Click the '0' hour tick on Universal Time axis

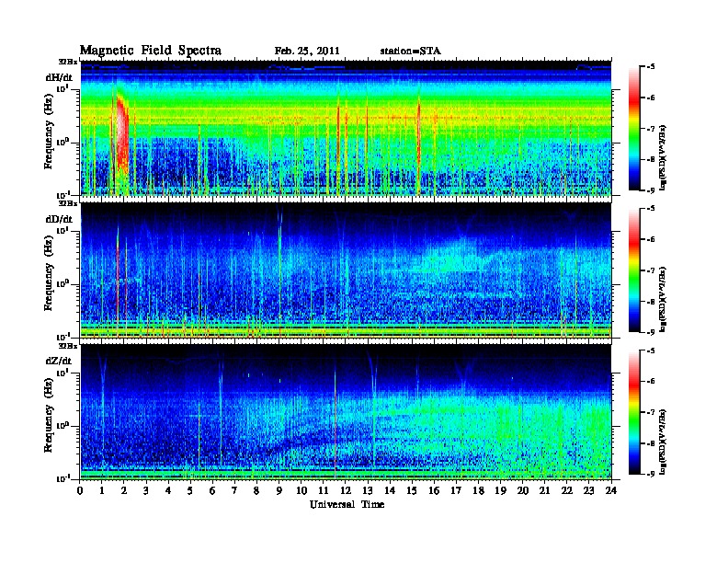80,490
